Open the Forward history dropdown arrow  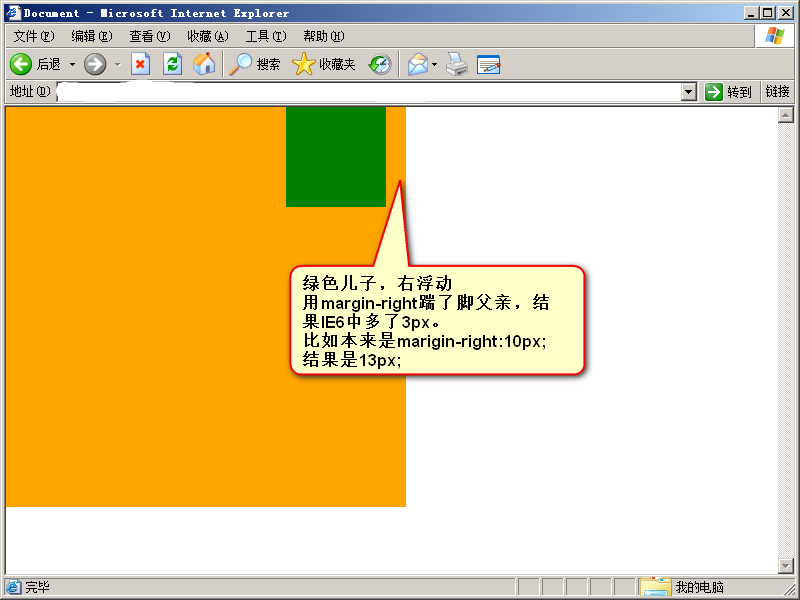click(x=117, y=64)
